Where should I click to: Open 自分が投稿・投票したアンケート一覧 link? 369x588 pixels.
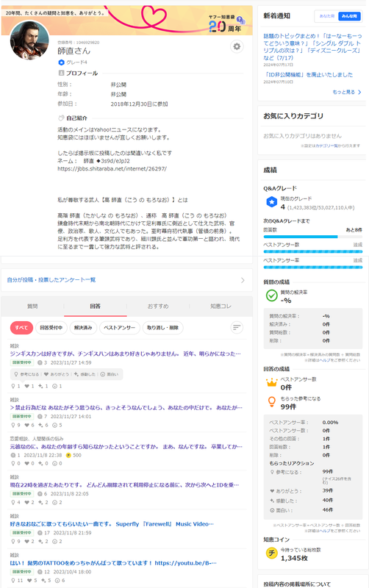click(x=51, y=280)
